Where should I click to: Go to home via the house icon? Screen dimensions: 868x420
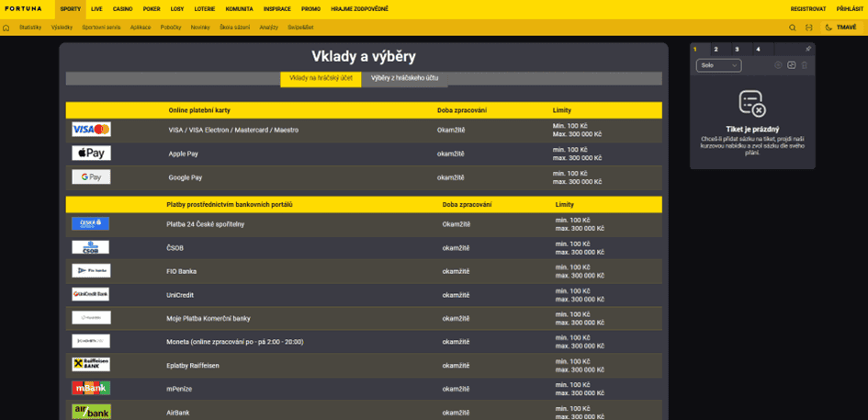[x=6, y=28]
